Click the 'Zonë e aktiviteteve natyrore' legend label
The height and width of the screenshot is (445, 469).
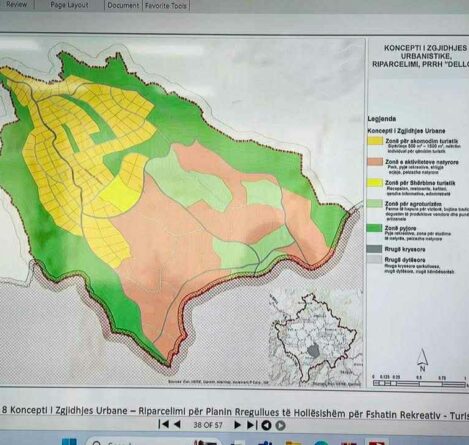click(x=422, y=162)
